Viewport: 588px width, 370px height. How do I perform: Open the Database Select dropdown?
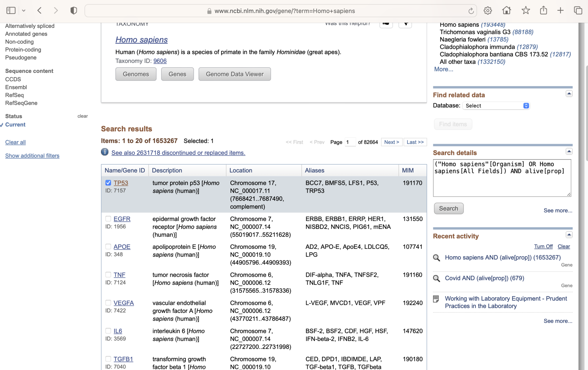(x=496, y=105)
